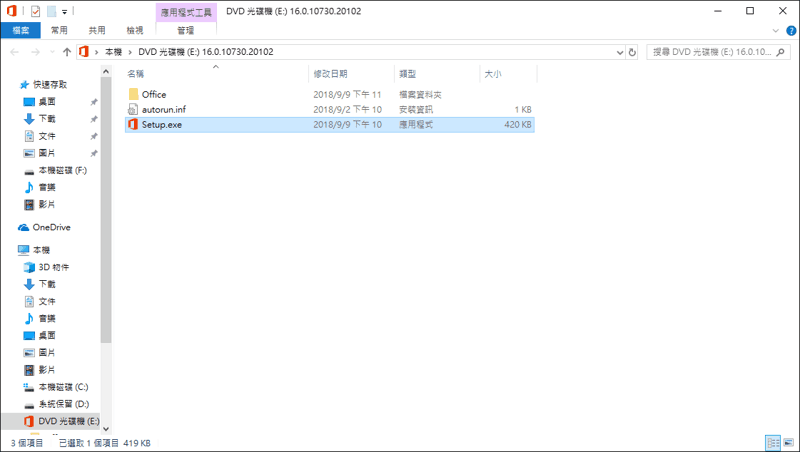
Task: Switch to the 常用 ribbon tab
Action: point(59,31)
